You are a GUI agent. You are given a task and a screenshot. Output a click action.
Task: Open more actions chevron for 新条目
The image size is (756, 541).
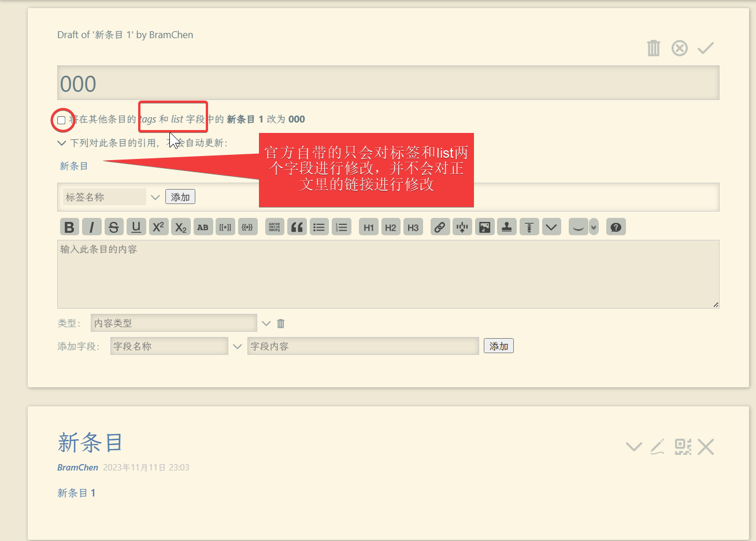(634, 447)
